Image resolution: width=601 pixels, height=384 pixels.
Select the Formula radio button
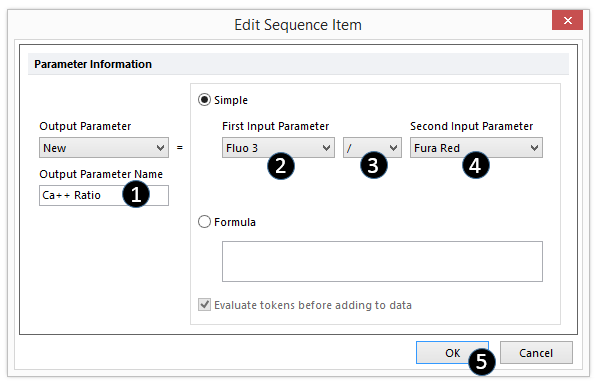(x=204, y=222)
